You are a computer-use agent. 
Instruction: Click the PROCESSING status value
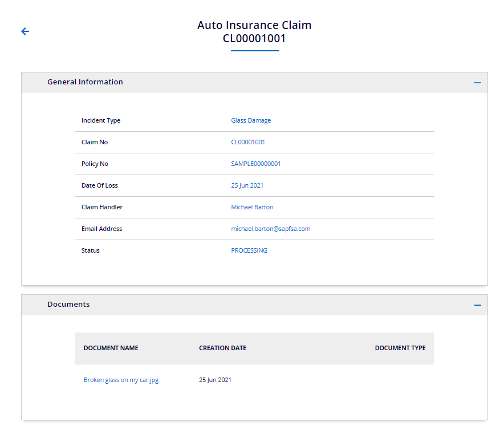249,250
